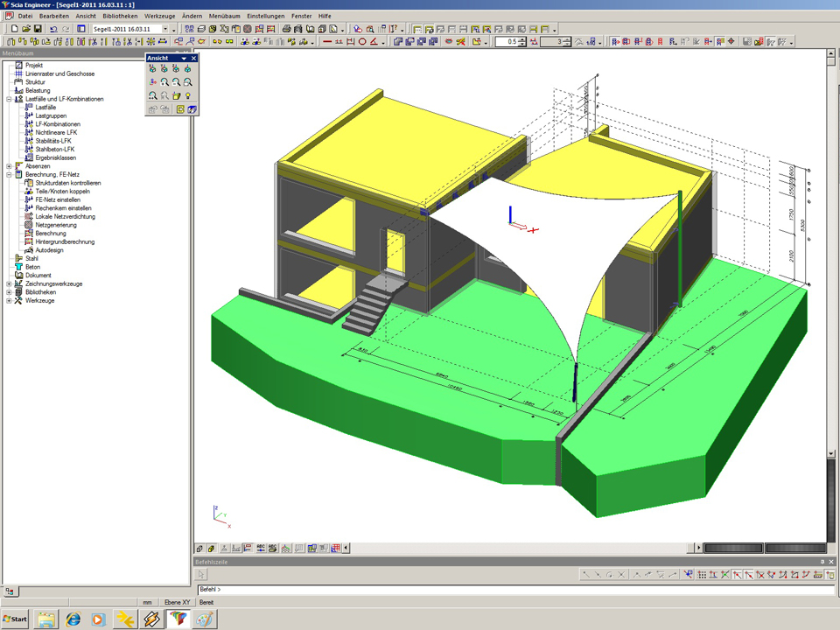Open the Einstellungen menu

pyautogui.click(x=265, y=17)
